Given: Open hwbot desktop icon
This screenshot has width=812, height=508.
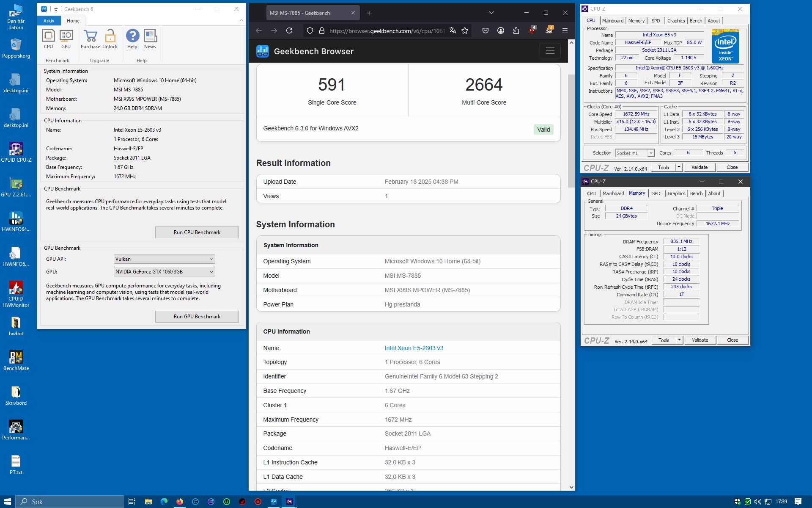Looking at the screenshot, I should (16, 326).
